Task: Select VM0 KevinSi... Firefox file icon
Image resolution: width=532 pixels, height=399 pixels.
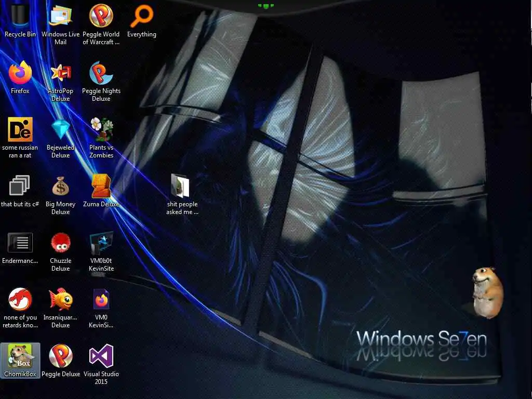Action: tap(101, 299)
